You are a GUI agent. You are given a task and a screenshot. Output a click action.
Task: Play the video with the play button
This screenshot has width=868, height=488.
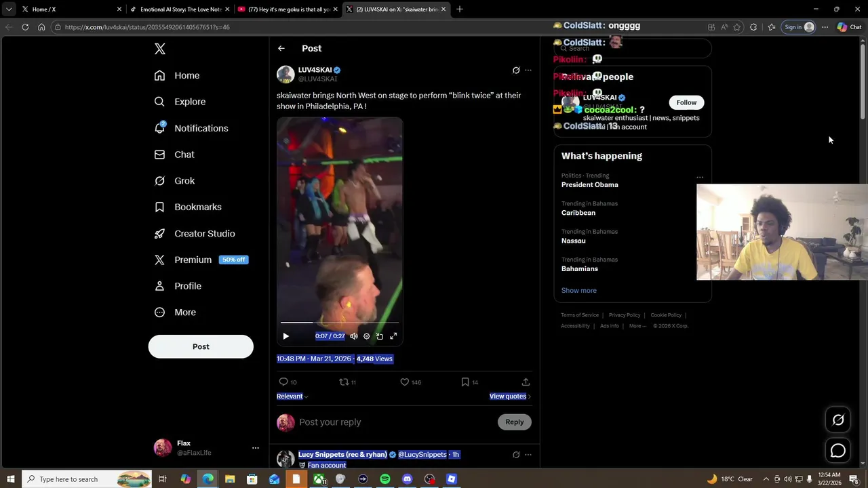coord(285,336)
